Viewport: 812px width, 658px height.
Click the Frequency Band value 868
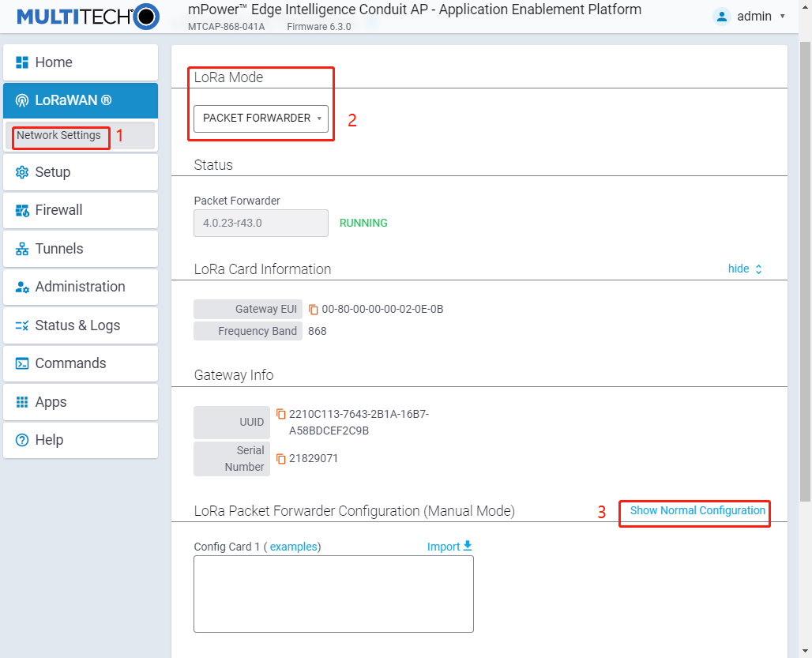318,331
